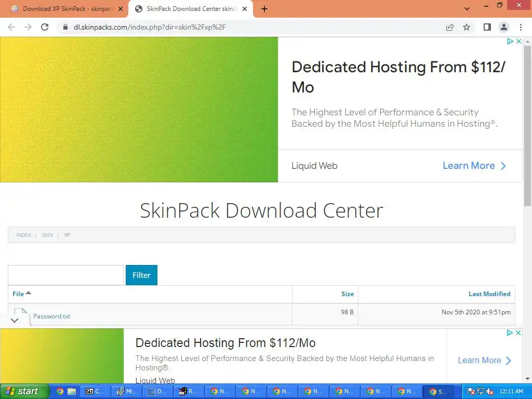The image size is (532, 399).
Task: Open XP breadcrumb link
Action: 67,235
